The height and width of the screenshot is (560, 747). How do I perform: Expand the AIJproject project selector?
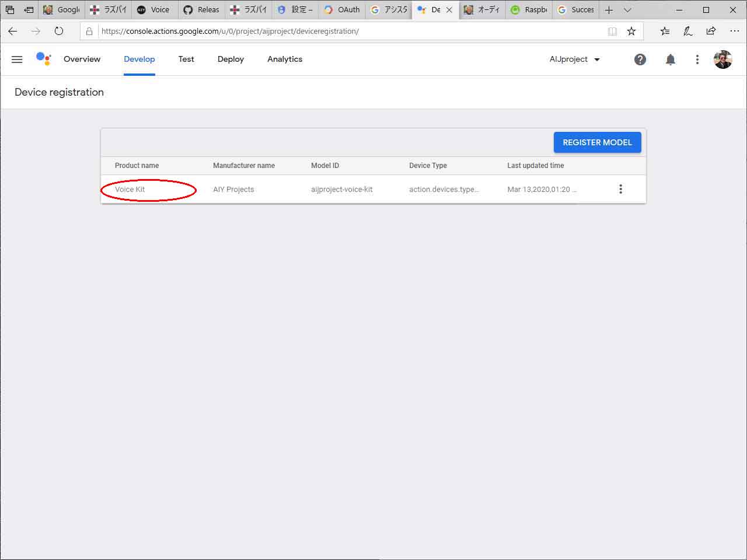coord(574,59)
